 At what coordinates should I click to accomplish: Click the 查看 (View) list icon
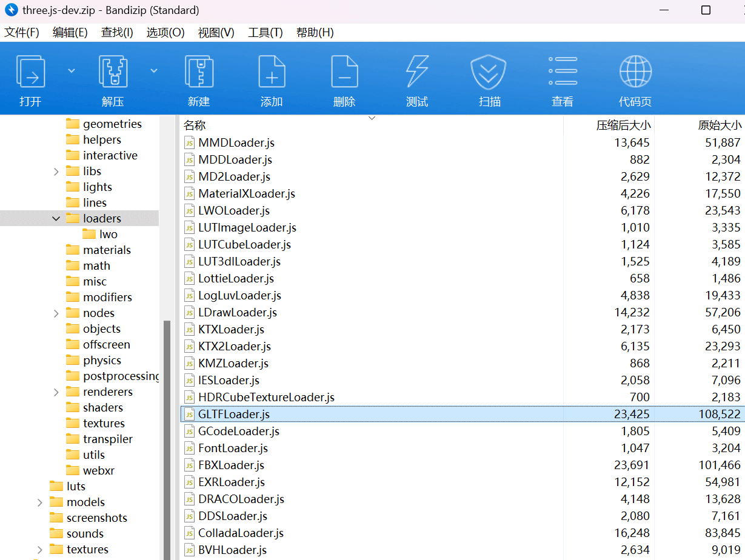(563, 72)
